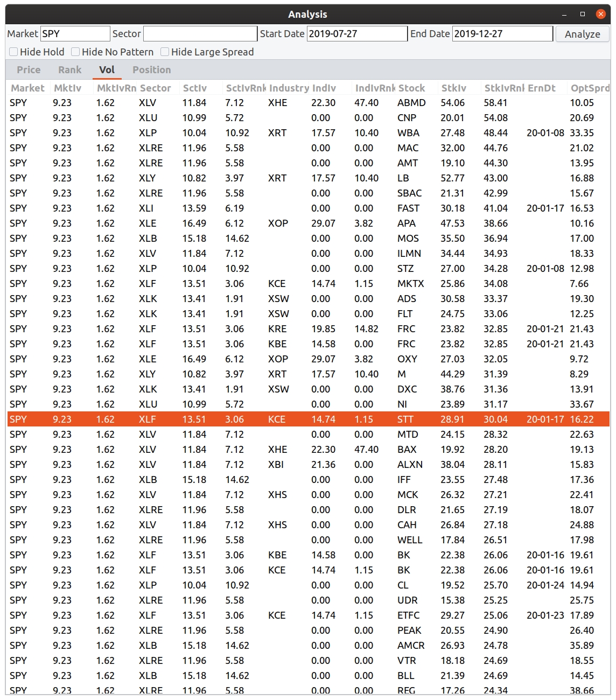
Task: Click into the Sector input field
Action: [x=200, y=34]
